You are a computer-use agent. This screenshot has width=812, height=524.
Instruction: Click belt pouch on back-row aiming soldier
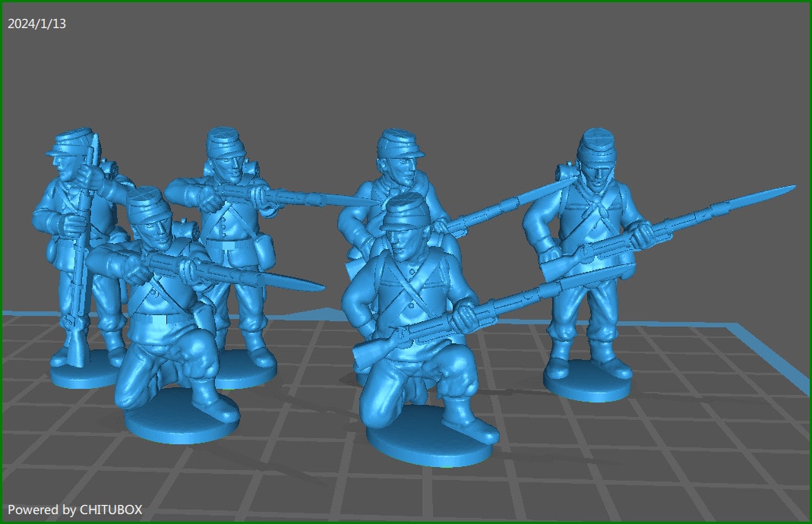tap(262, 246)
